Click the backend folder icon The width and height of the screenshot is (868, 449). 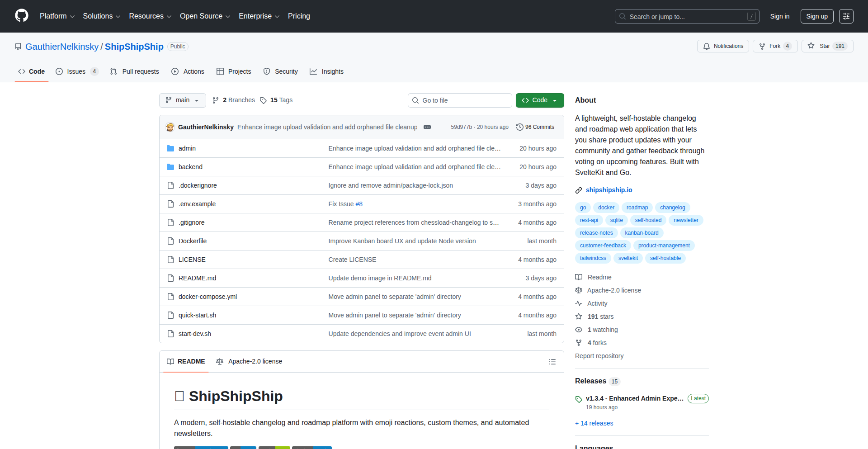(x=170, y=167)
